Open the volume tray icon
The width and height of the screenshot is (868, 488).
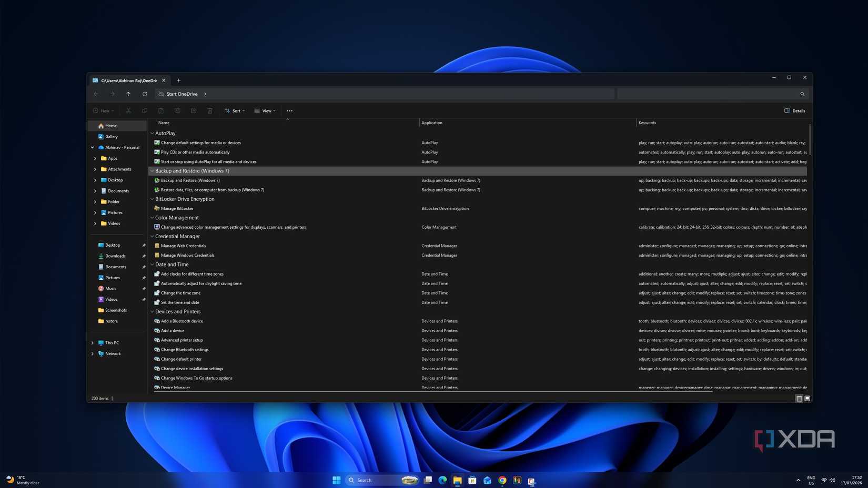(x=832, y=480)
